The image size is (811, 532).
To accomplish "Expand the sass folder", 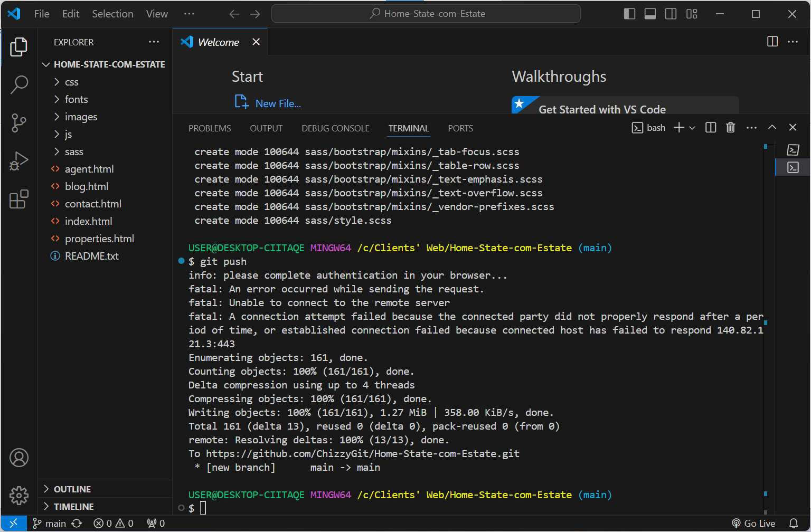I will pyautogui.click(x=74, y=152).
